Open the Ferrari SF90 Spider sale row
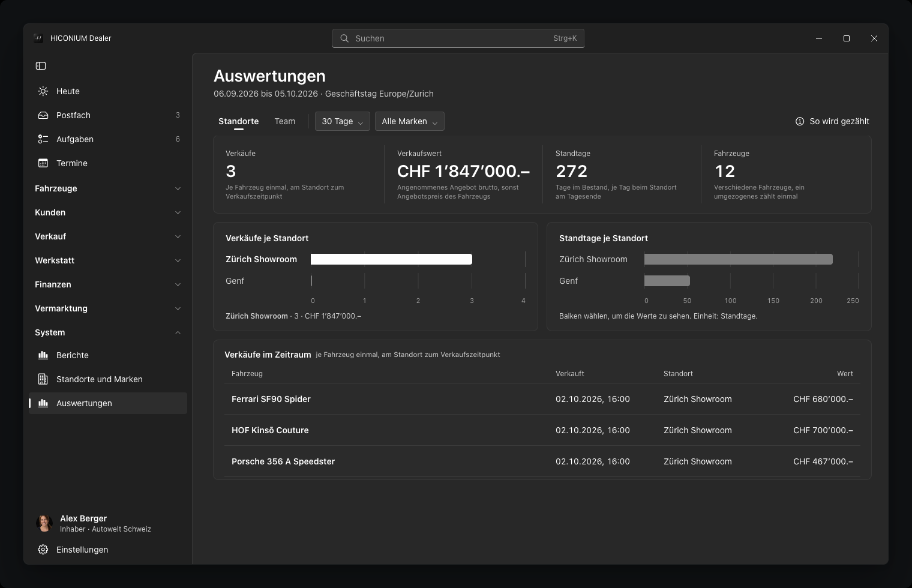Image resolution: width=912 pixels, height=588 pixels. click(542, 399)
